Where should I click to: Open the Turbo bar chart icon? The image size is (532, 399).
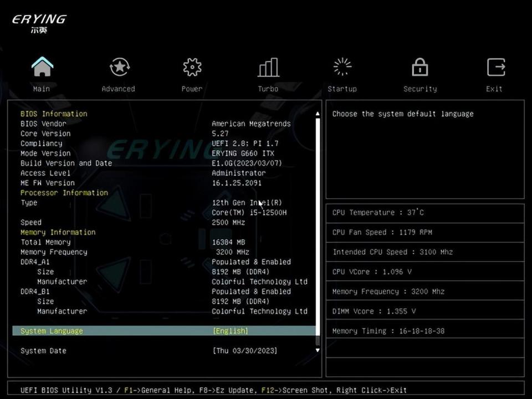[x=268, y=67]
